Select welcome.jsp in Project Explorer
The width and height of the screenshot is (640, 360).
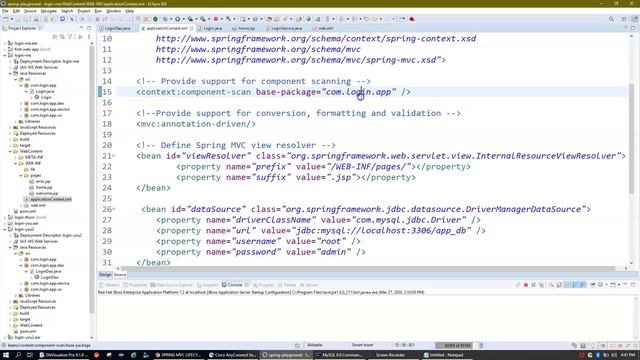click(47, 193)
